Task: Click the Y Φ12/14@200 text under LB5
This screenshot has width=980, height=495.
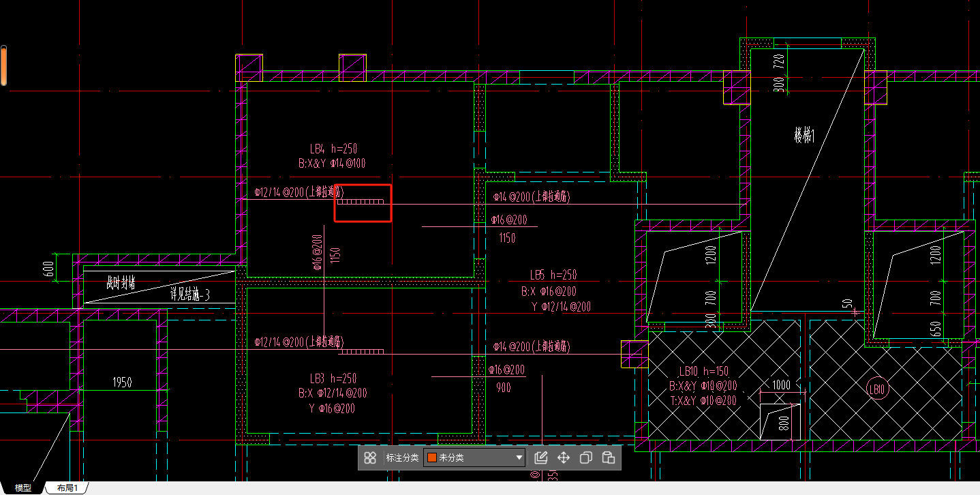Action: 561,307
